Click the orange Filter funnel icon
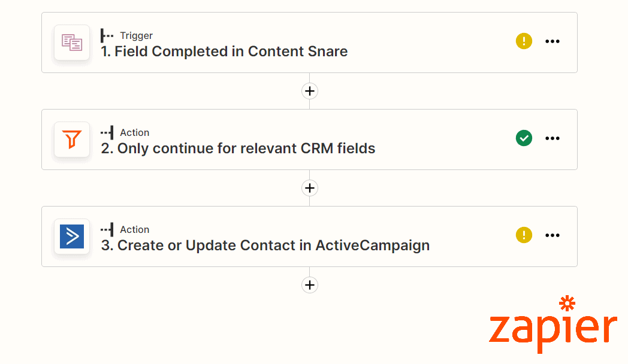 (x=72, y=139)
